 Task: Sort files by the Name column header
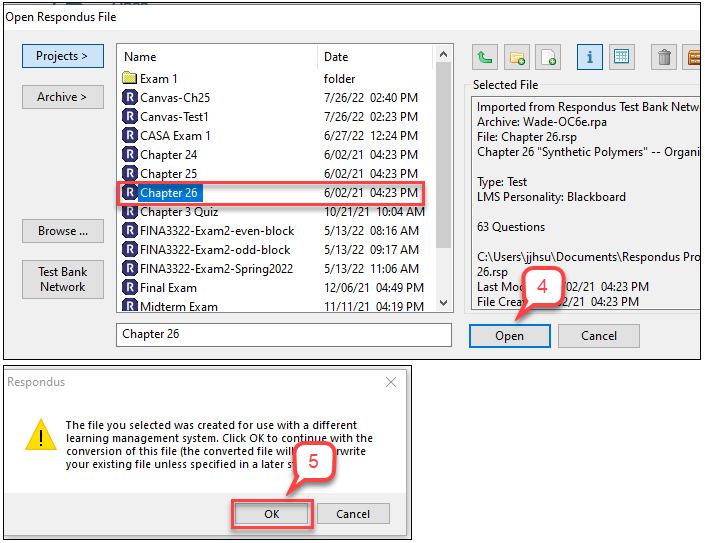[218, 57]
